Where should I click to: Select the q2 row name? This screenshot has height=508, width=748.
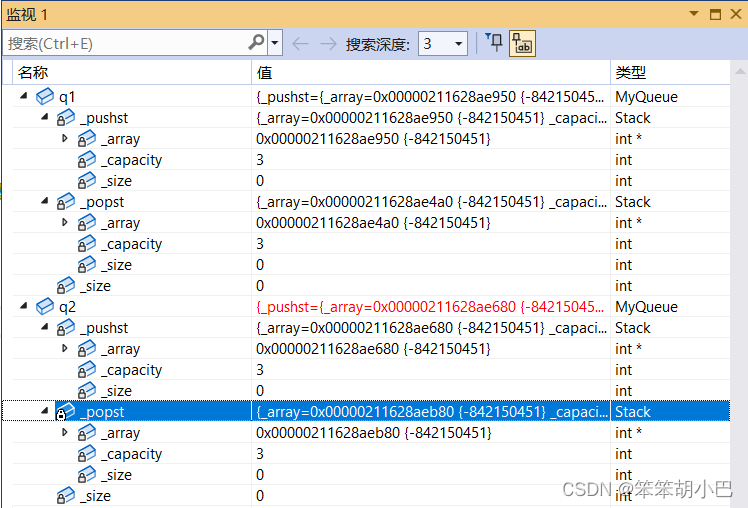(67, 307)
